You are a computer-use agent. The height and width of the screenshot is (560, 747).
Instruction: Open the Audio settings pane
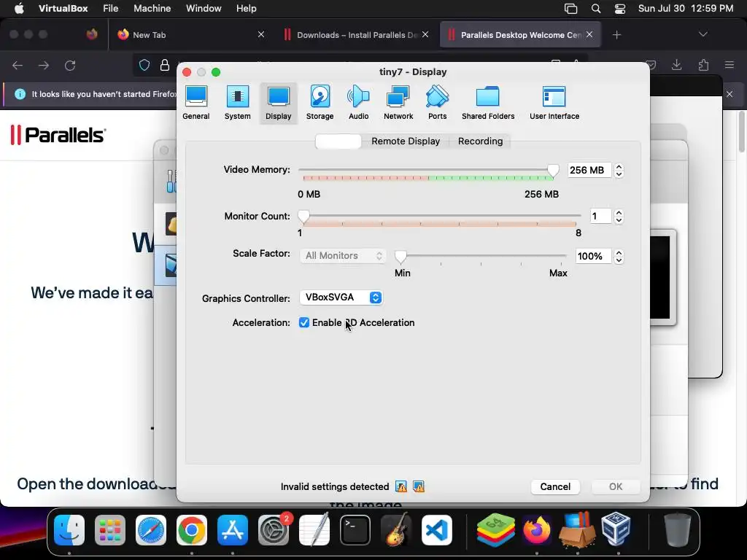[x=358, y=103]
